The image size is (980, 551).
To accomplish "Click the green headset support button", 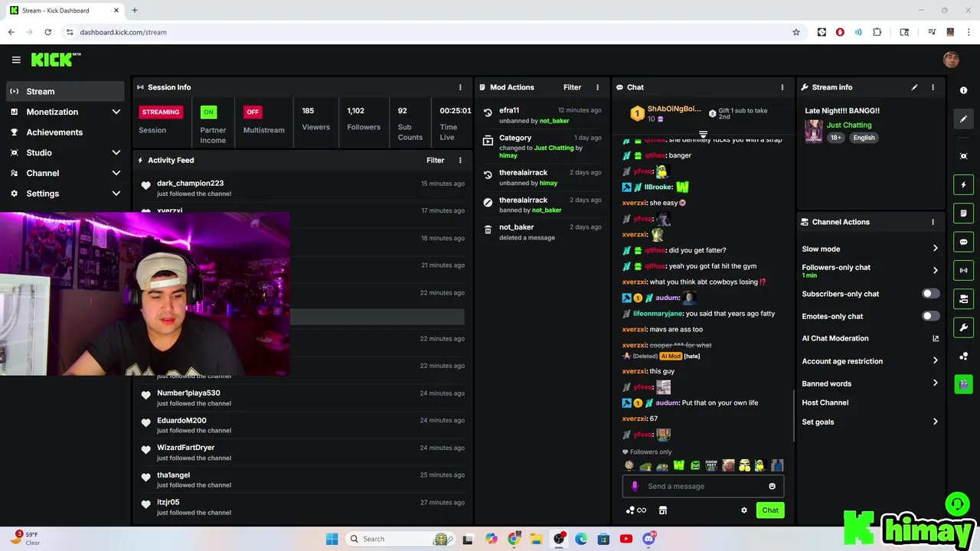I will pyautogui.click(x=957, y=504).
